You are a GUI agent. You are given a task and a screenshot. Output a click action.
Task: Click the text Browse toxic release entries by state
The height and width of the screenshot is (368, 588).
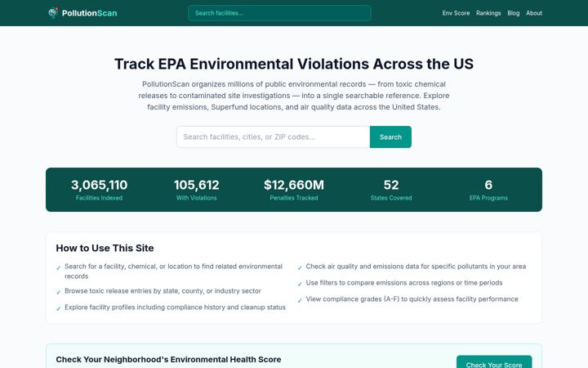[x=163, y=290]
